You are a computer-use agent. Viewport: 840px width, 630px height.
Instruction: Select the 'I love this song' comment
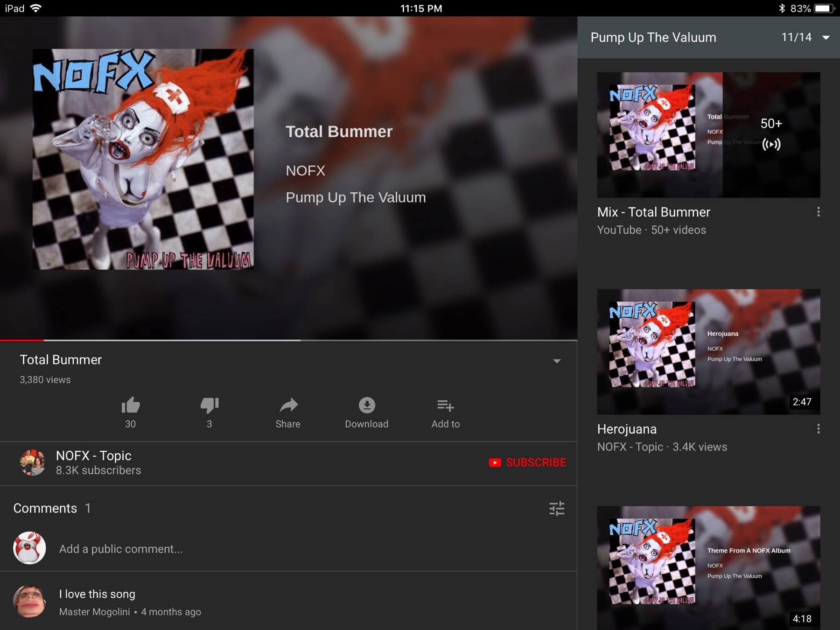(x=97, y=594)
